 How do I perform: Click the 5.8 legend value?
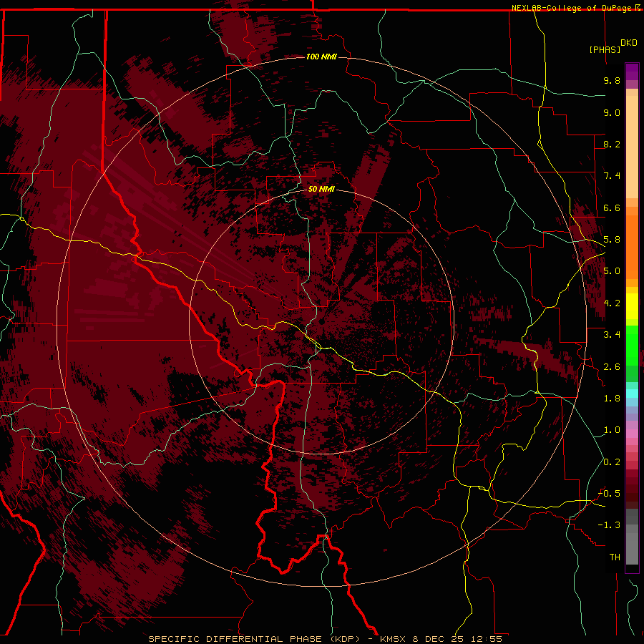[612, 240]
